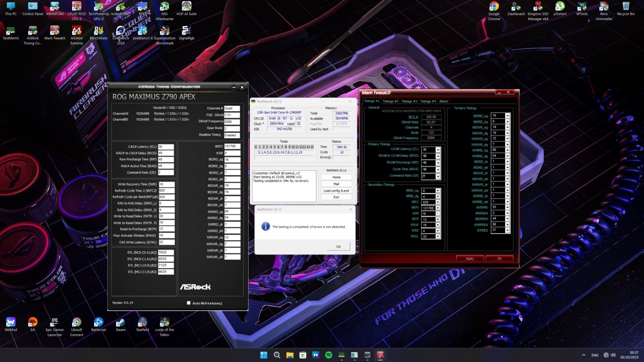Open Timings #4 tab
Image resolution: width=644 pixels, height=362 pixels.
(x=428, y=101)
